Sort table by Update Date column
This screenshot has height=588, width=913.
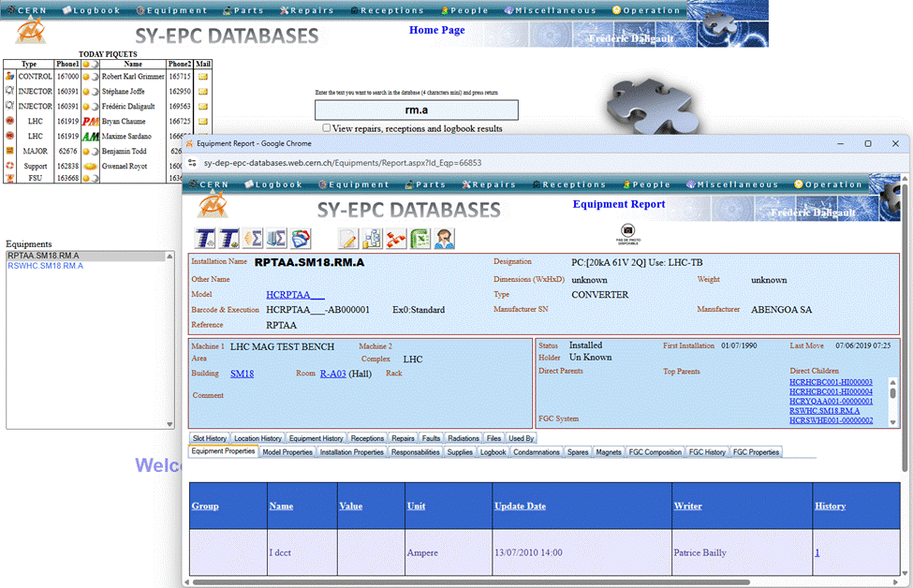tap(520, 507)
